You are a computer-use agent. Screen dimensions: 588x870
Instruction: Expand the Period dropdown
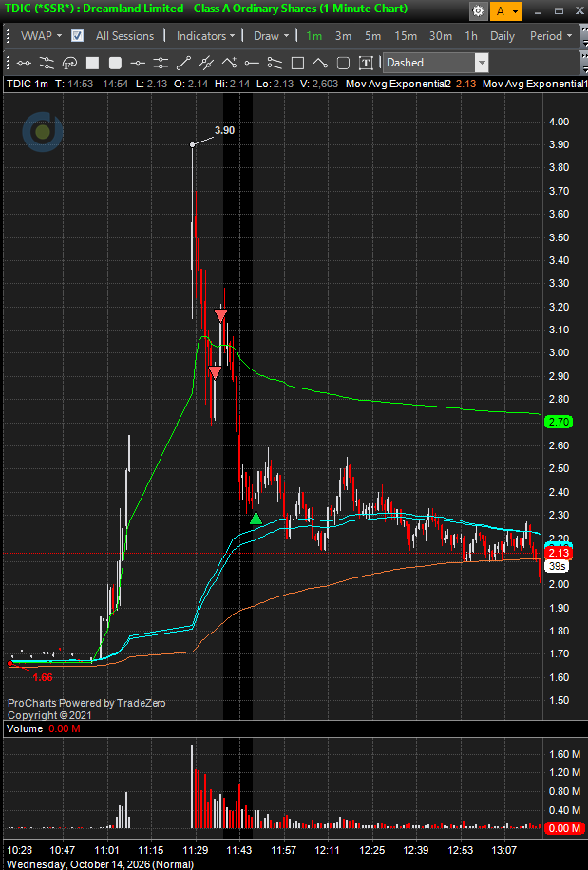point(551,35)
